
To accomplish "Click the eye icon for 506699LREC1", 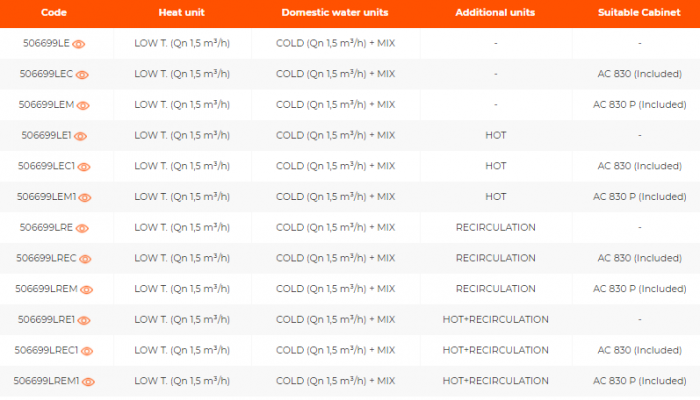I will [86, 352].
